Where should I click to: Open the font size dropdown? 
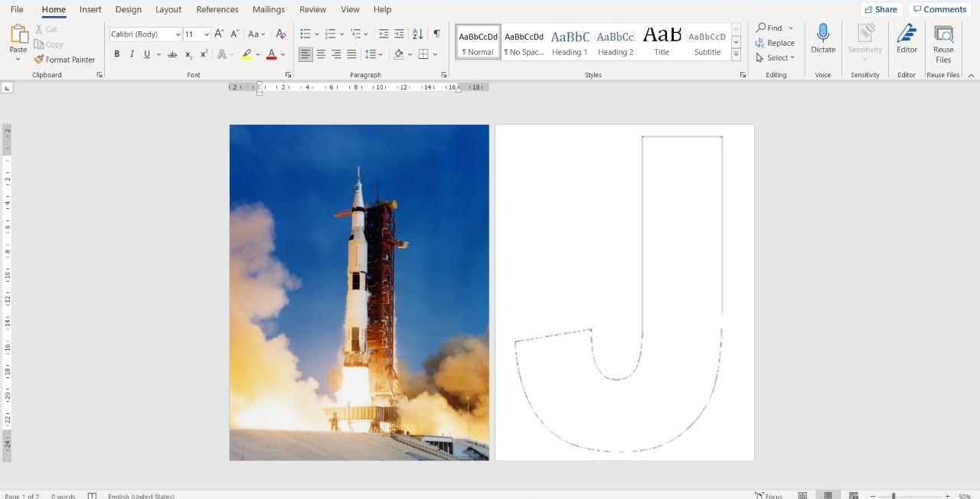(x=207, y=34)
